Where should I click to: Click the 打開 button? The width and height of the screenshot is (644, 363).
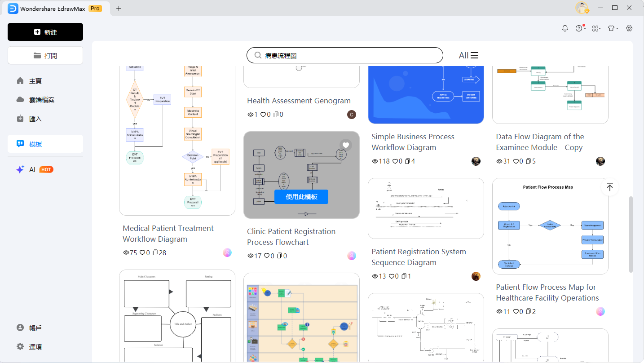(x=45, y=56)
